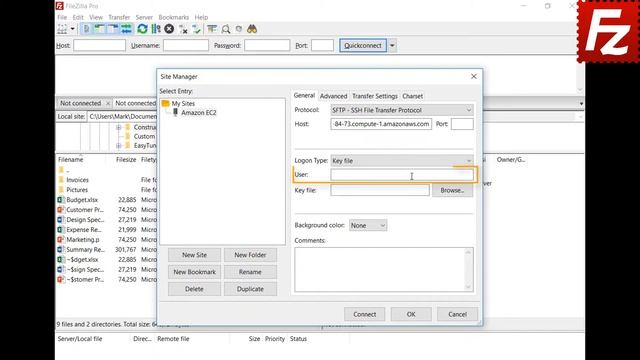Select first Not connected tab
The width and height of the screenshot is (640, 360).
pyautogui.click(x=80, y=103)
